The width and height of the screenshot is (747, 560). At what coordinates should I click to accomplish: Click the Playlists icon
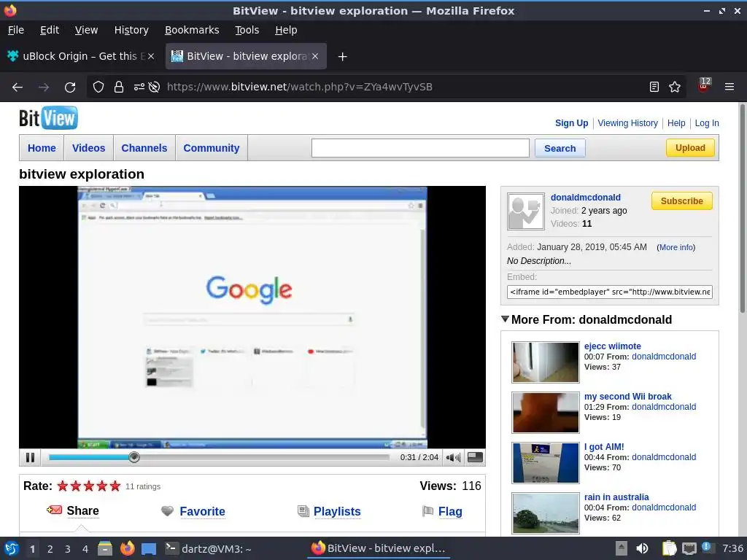click(x=303, y=511)
